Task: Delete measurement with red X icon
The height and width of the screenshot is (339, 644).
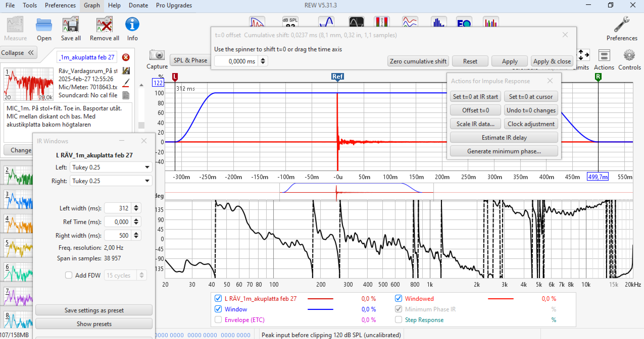Action: [x=126, y=57]
